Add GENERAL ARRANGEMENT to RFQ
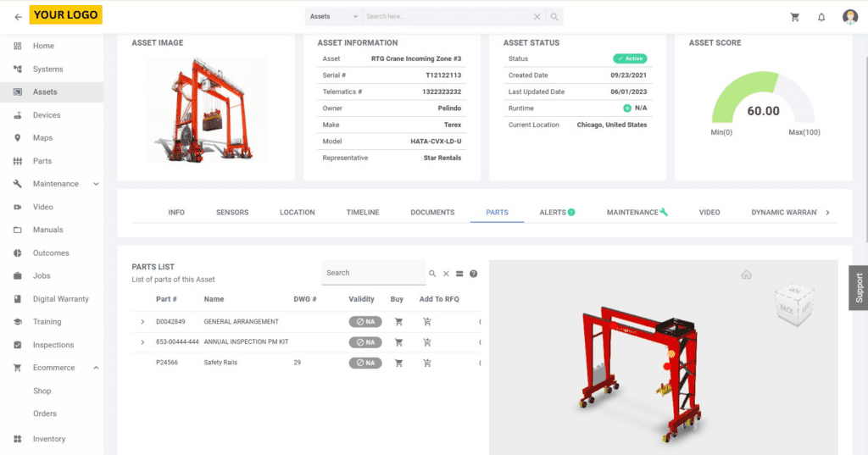 tap(426, 322)
